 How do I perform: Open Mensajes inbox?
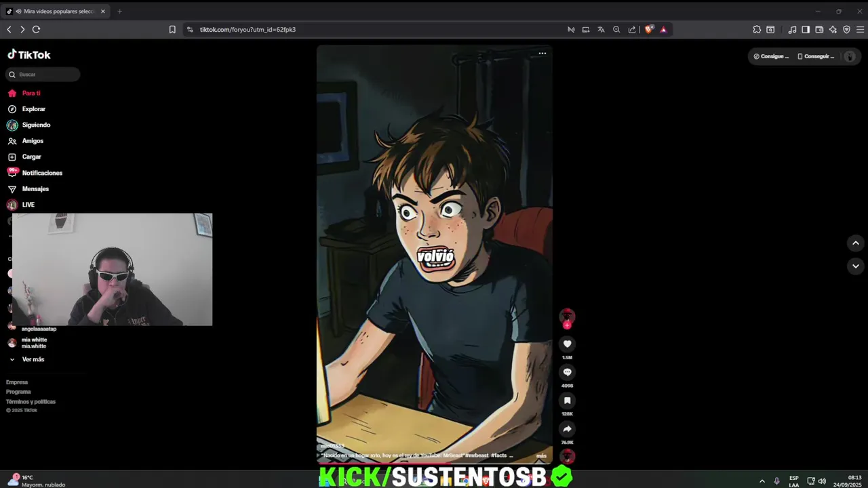(28, 189)
